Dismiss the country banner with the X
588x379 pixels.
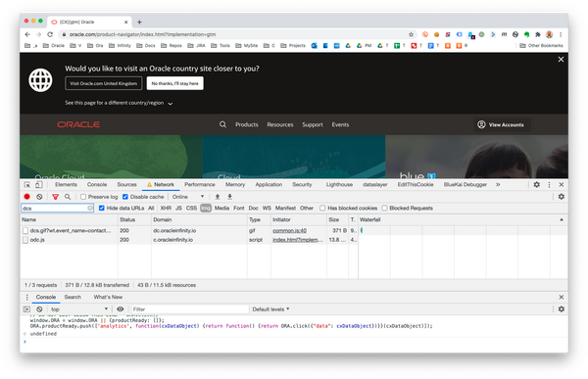click(561, 59)
